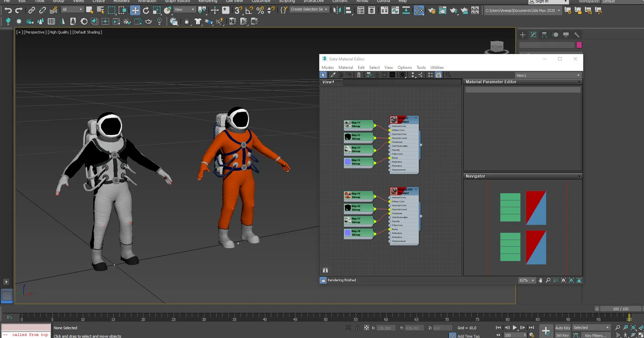Image resolution: width=644 pixels, height=338 pixels.
Task: Click Key Filters button
Action: 596,335
